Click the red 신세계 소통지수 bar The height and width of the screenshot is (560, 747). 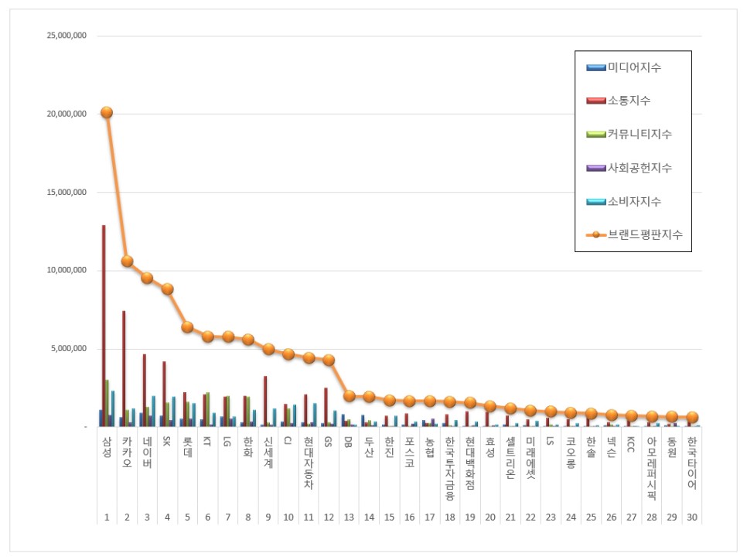point(265,401)
